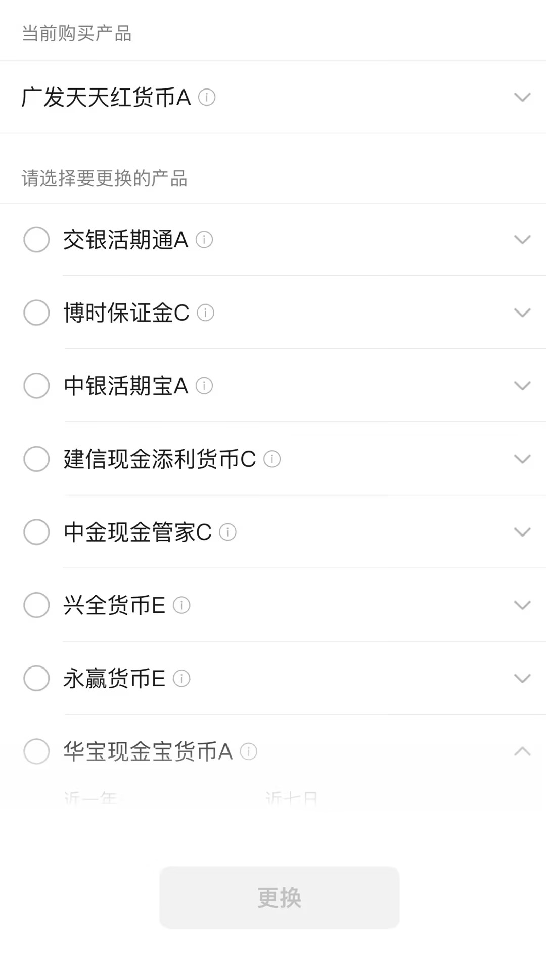546x980 pixels.
Task: Tap info icon next to 兴全货币E
Action: pos(181,605)
